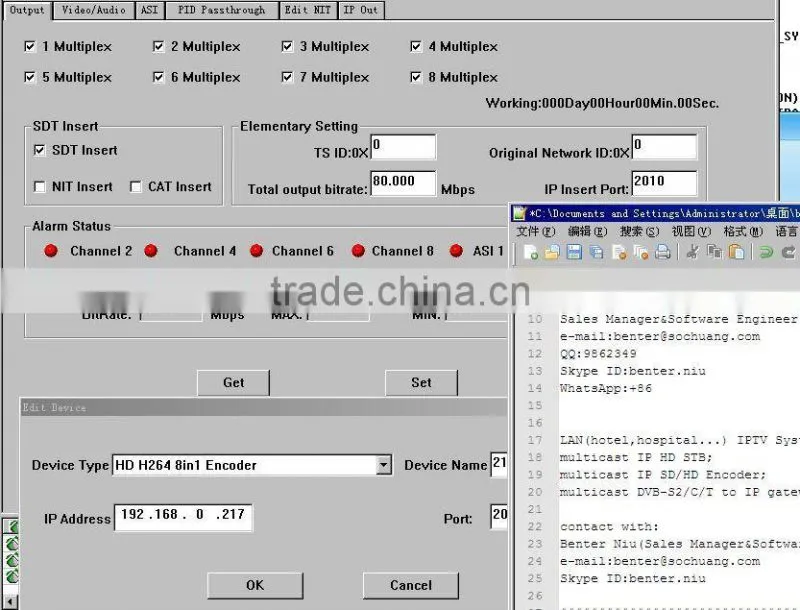This screenshot has height=610, width=800.
Task: Click the Device Name input field
Action: 498,465
